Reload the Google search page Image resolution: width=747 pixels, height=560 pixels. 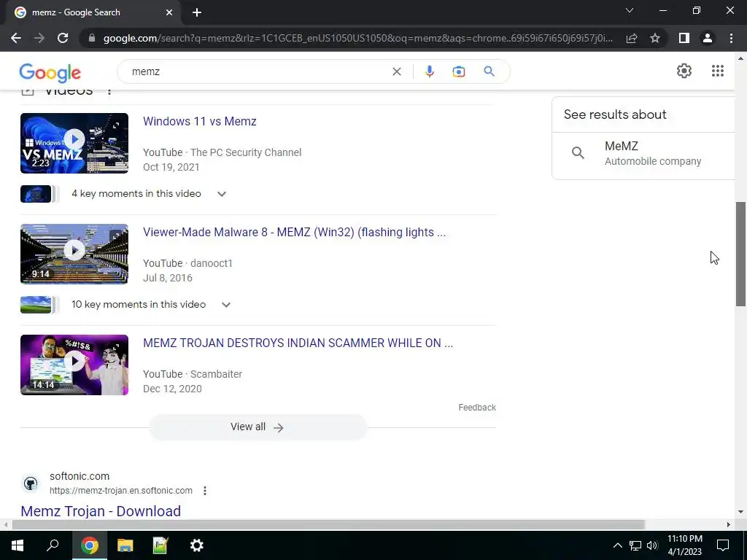63,38
